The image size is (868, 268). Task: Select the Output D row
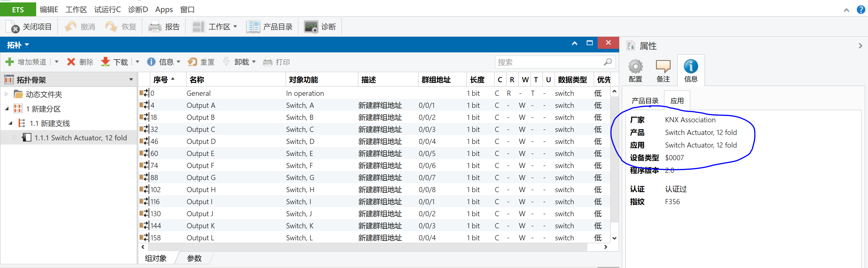tap(201, 142)
